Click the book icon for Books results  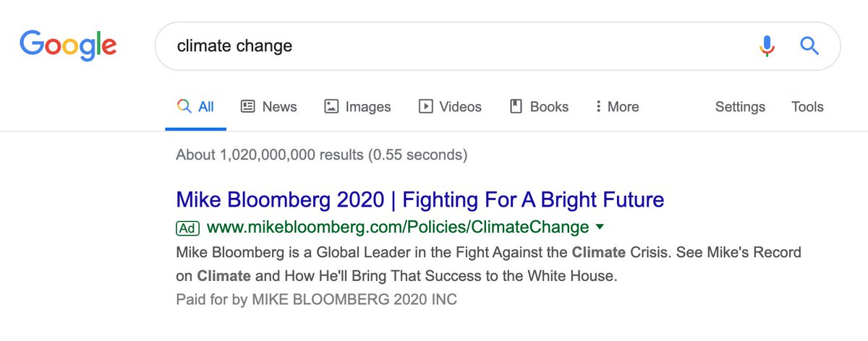516,107
